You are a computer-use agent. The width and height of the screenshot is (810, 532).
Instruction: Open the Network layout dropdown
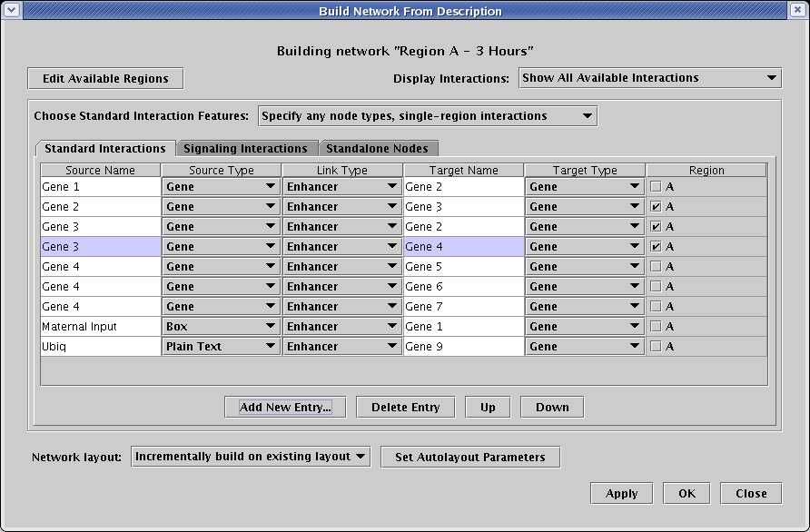(x=251, y=457)
